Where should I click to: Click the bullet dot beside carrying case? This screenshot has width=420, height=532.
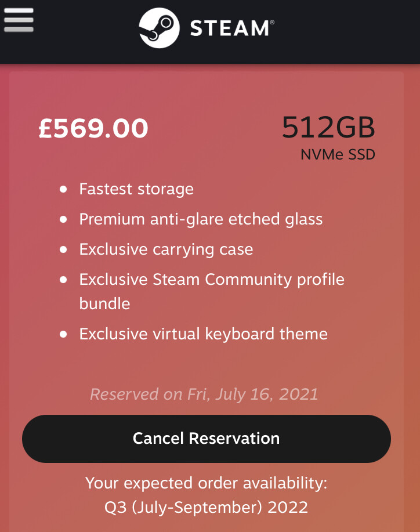[63, 250]
